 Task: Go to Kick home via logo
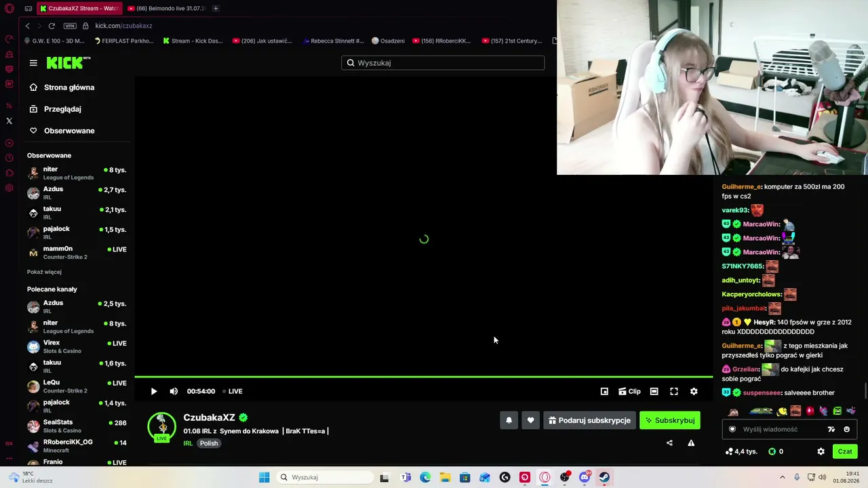point(68,62)
